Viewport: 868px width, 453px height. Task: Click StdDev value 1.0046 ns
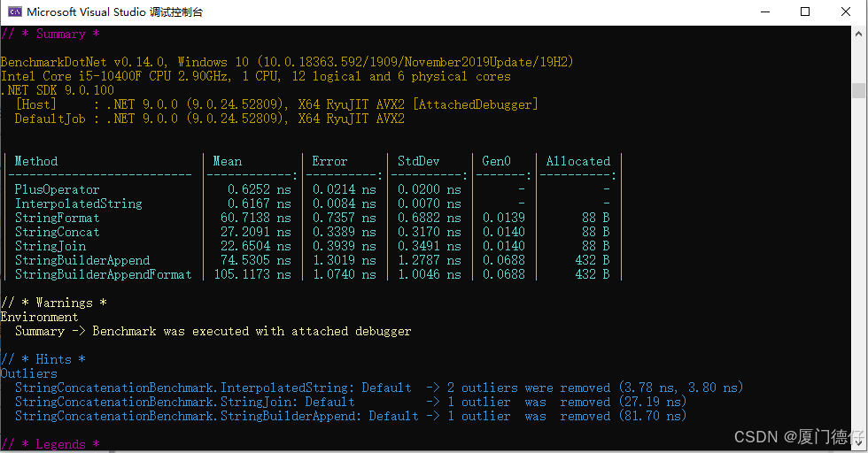[430, 274]
